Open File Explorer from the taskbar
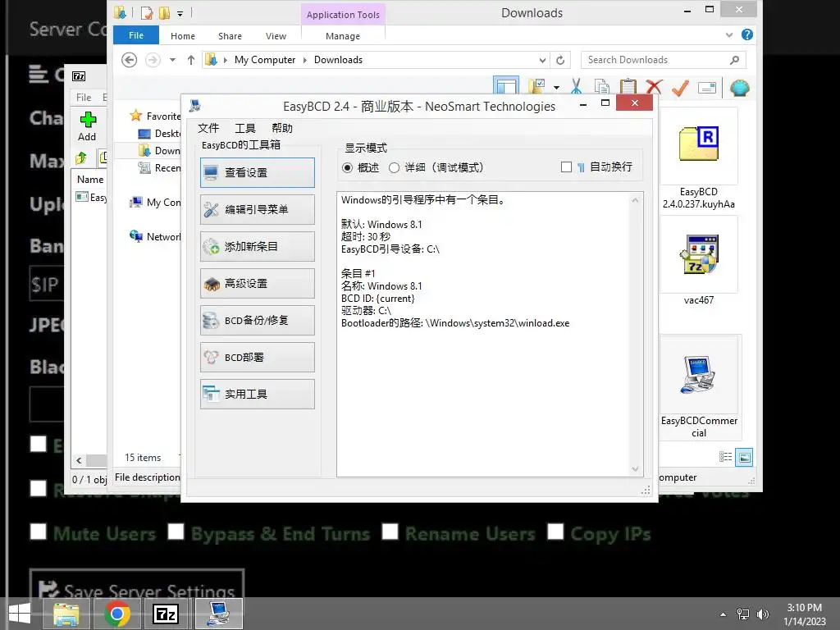 pyautogui.click(x=66, y=614)
